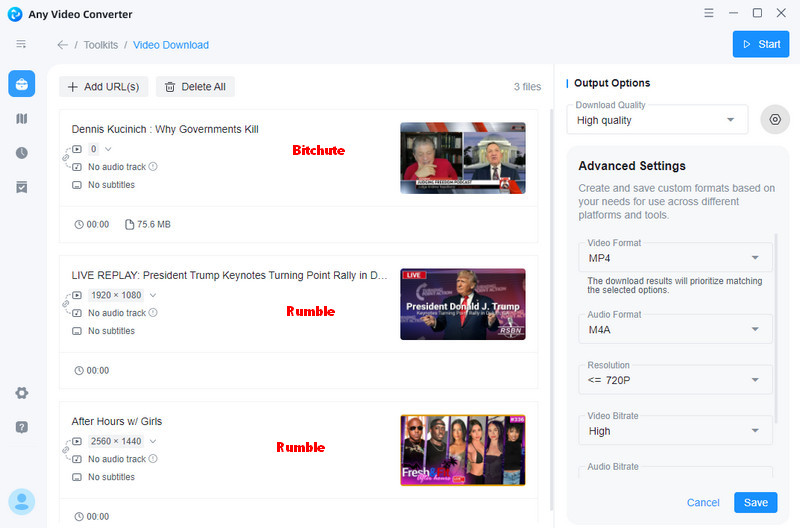The height and width of the screenshot is (528, 800).
Task: Expand resolution chevron for Dennis Kucinich video
Action: click(108, 149)
